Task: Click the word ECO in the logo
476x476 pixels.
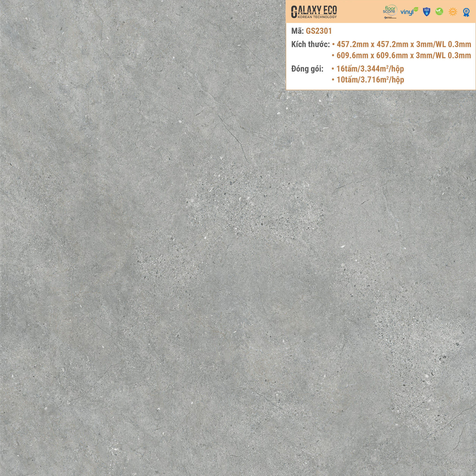Action: [x=330, y=11]
